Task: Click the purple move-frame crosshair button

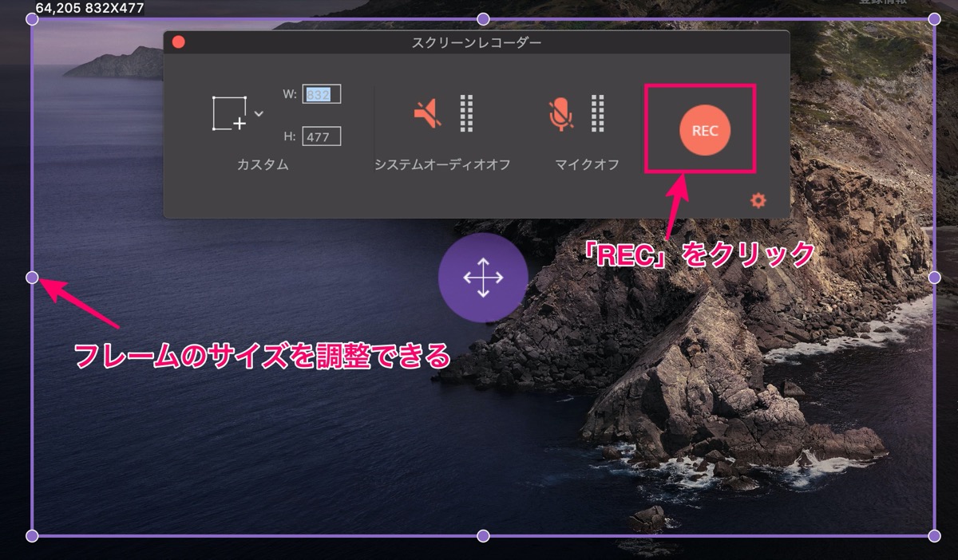Action: [x=483, y=278]
